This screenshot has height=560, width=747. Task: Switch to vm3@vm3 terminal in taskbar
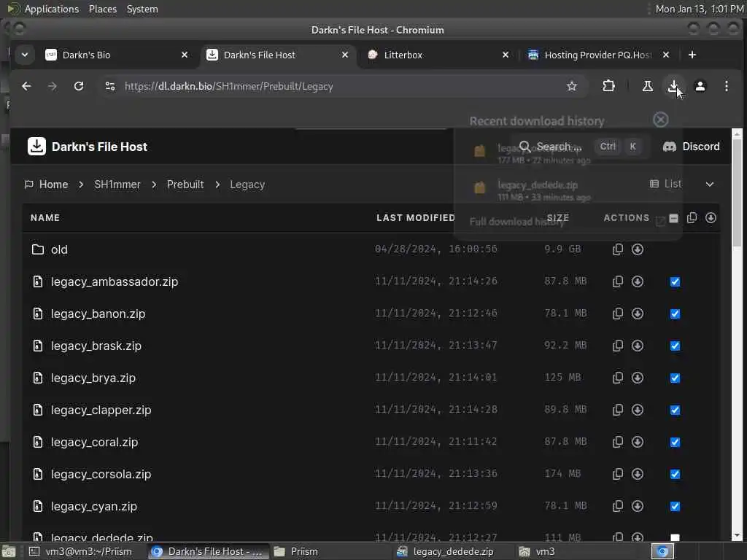[81, 551]
